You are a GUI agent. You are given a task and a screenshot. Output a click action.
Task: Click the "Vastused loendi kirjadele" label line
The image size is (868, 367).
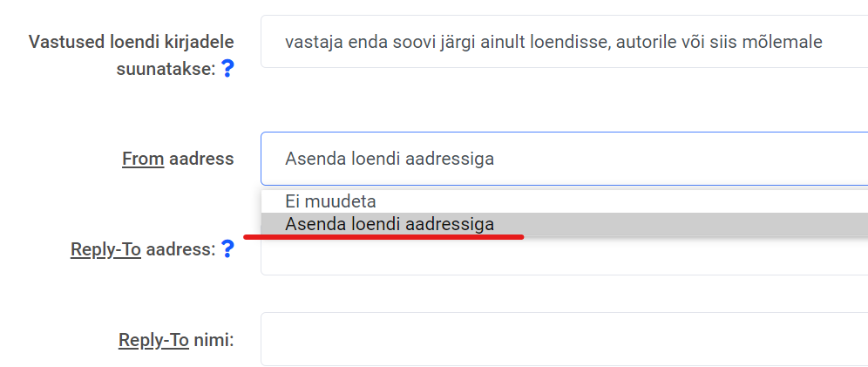(132, 42)
